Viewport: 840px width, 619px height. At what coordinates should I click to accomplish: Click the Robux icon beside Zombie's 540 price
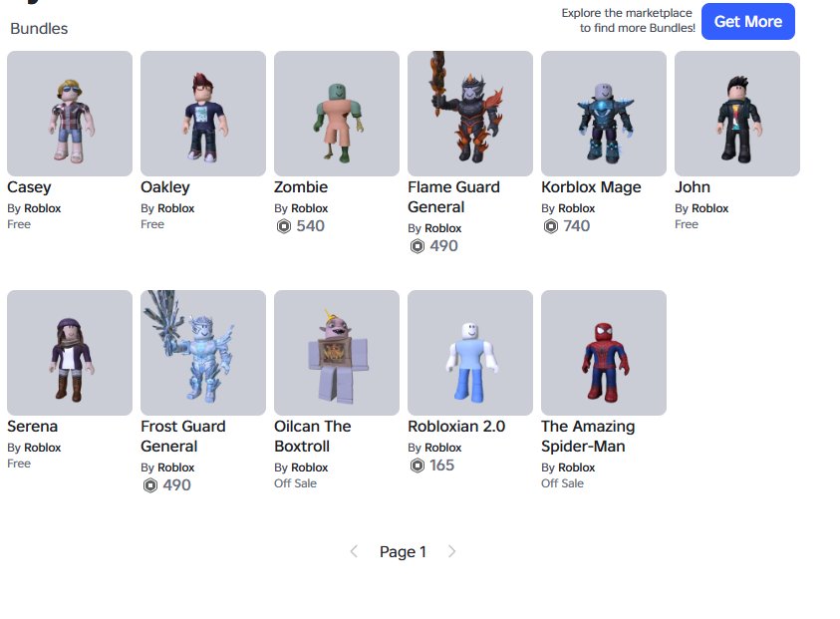[x=284, y=226]
